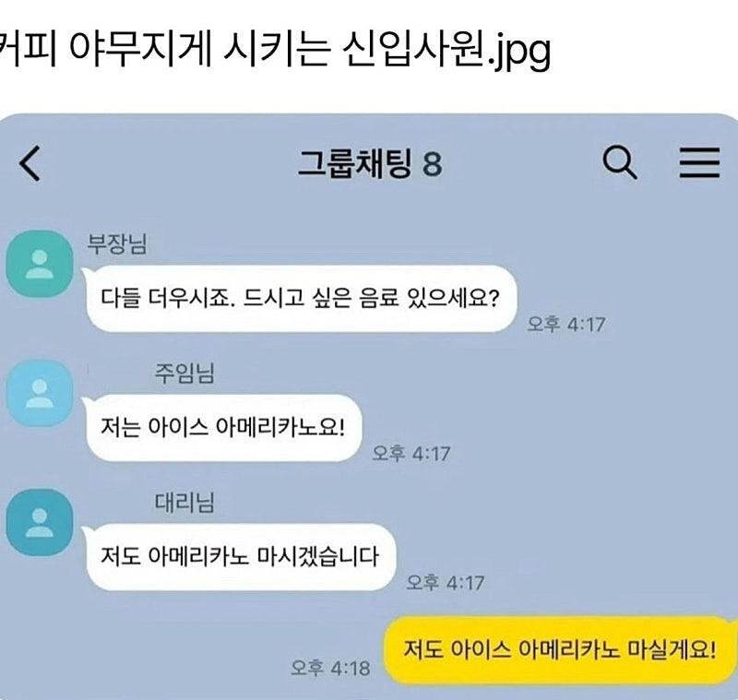This screenshot has height=700, width=738.
Task: Tap the 부장님 sender name
Action: click(x=117, y=244)
